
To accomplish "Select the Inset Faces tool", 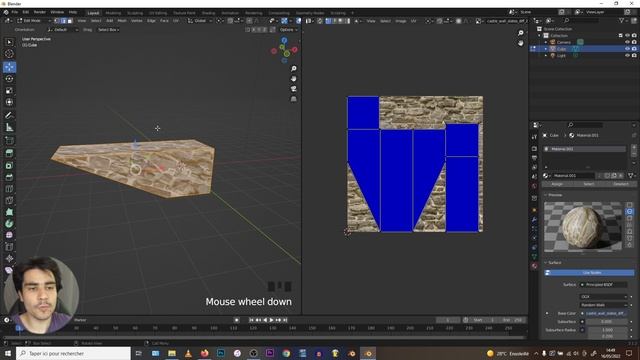I will 9,165.
